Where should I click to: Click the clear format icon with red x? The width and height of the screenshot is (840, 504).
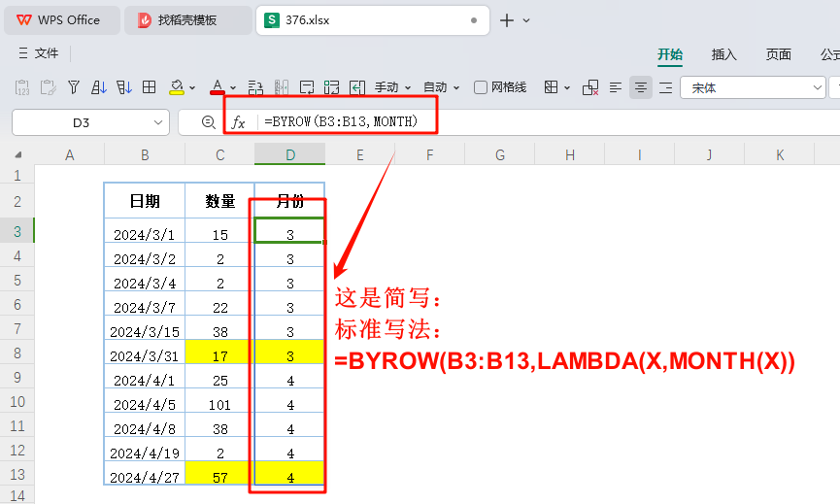590,87
